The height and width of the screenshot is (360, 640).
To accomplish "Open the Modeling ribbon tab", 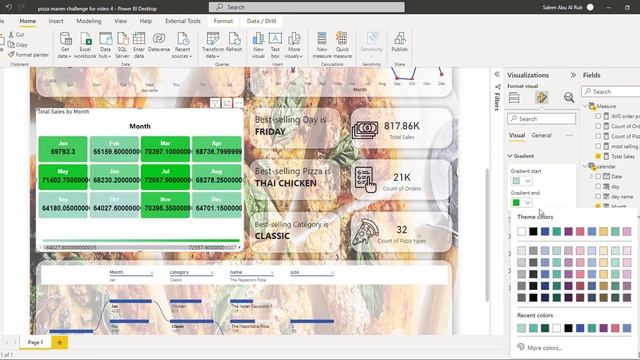I will coord(89,21).
